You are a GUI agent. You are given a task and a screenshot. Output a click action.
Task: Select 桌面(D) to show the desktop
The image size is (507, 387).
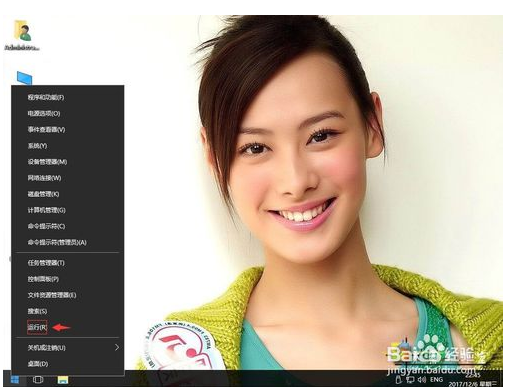click(68, 364)
